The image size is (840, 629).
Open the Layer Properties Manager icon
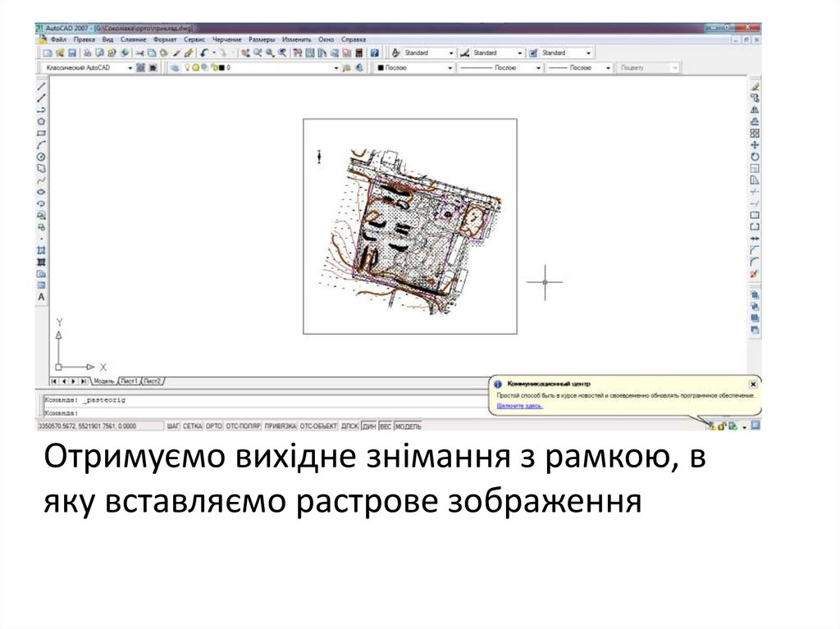pos(175,68)
